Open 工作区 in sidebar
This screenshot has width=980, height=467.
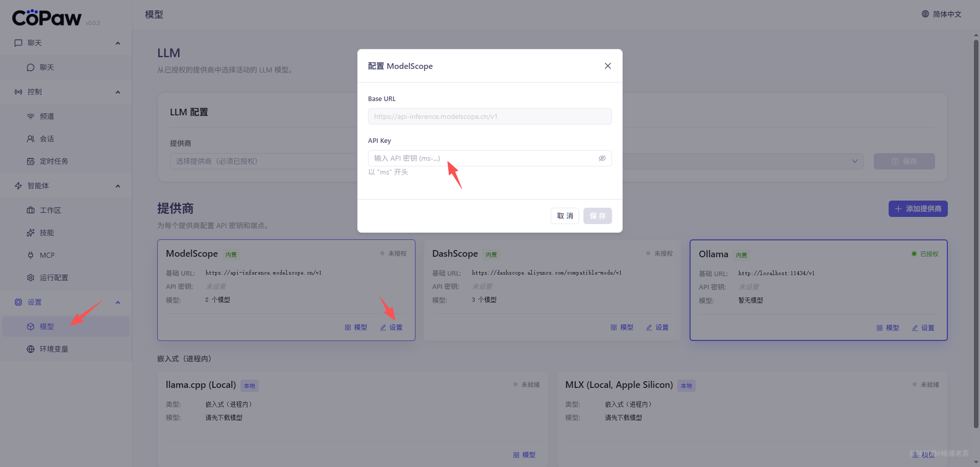click(x=66, y=210)
